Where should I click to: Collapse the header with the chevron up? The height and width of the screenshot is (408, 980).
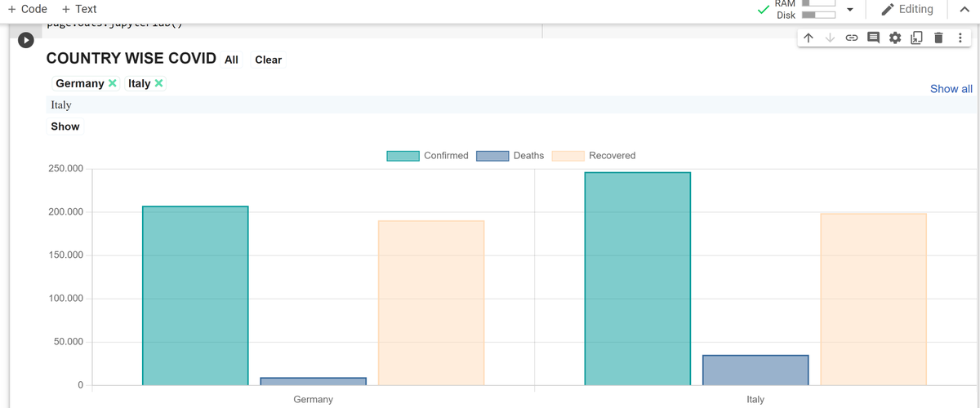tap(964, 9)
